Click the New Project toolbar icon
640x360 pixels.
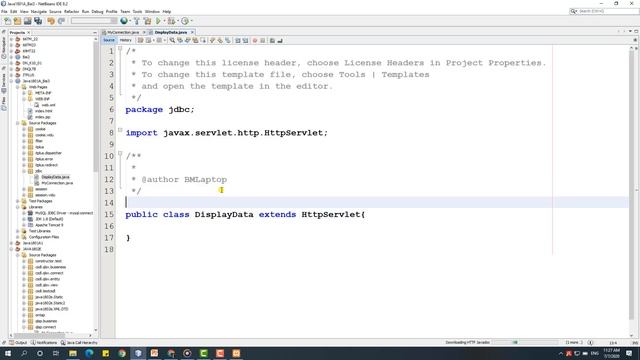(18, 21)
